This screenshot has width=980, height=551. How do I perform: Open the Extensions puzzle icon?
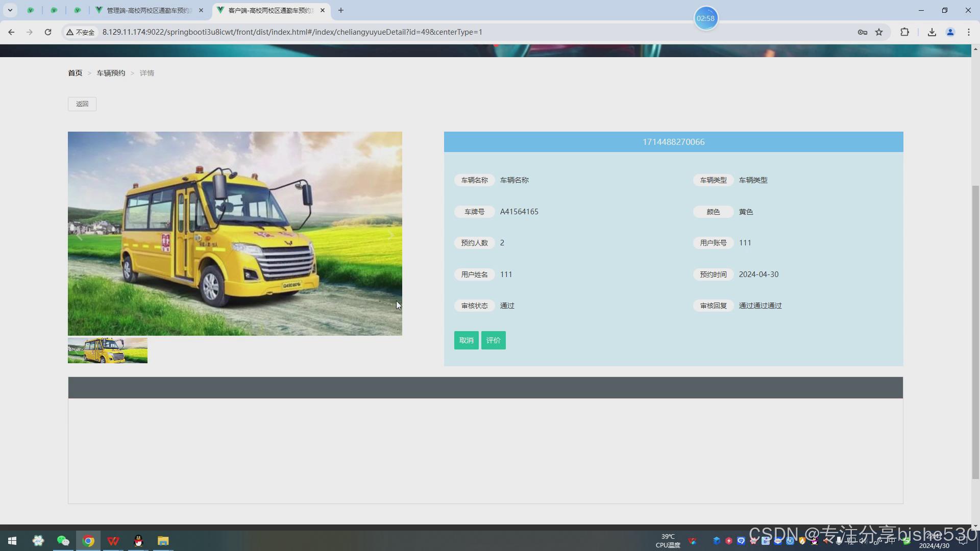click(x=904, y=32)
